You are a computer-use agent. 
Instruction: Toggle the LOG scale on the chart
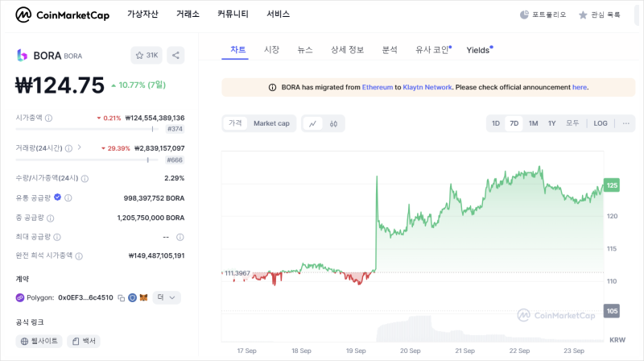[x=601, y=123]
